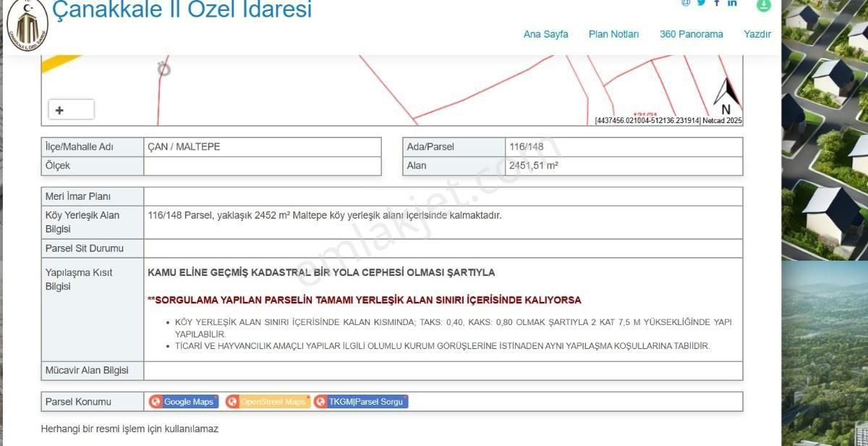Click Yazdır to print the page
The image size is (868, 446).
tap(757, 33)
